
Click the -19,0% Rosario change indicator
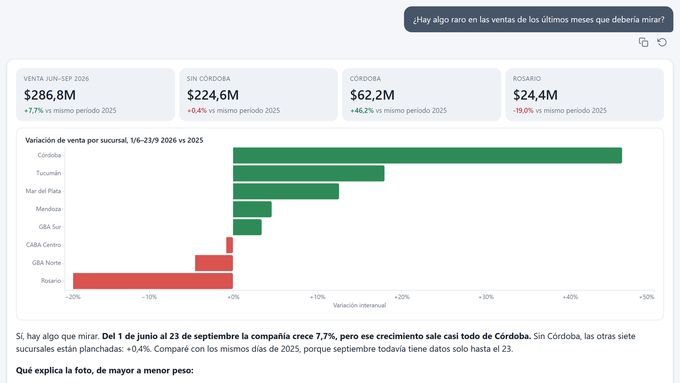[523, 111]
